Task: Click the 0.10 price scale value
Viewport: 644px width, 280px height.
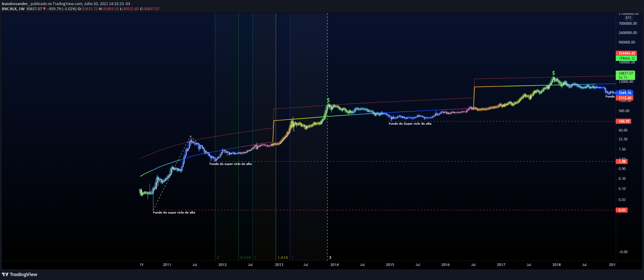Action: 622,189
